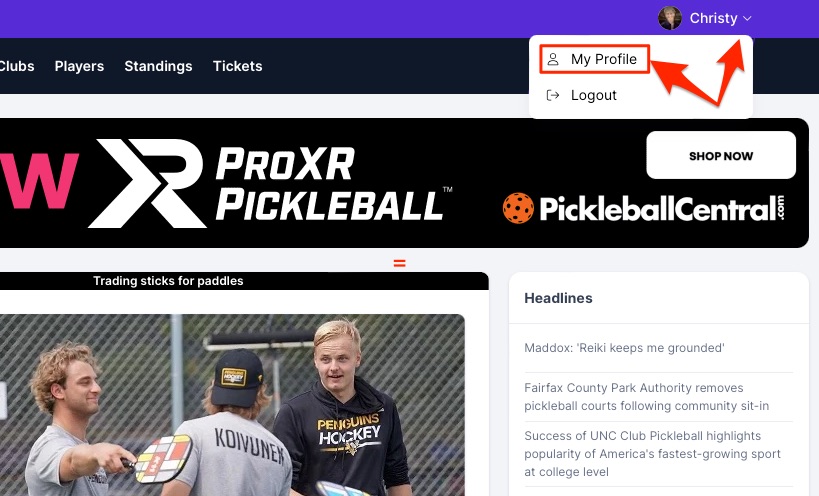
Task: Read Maddox: 'Reiki keeps me grounded' headline
Action: pyautogui.click(x=624, y=348)
